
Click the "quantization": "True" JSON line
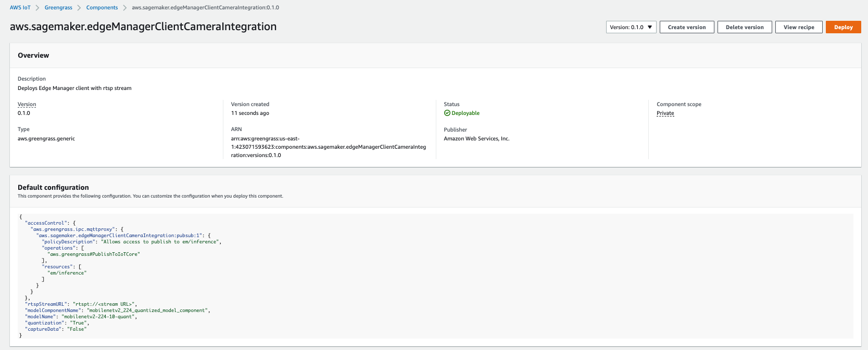coord(57,323)
